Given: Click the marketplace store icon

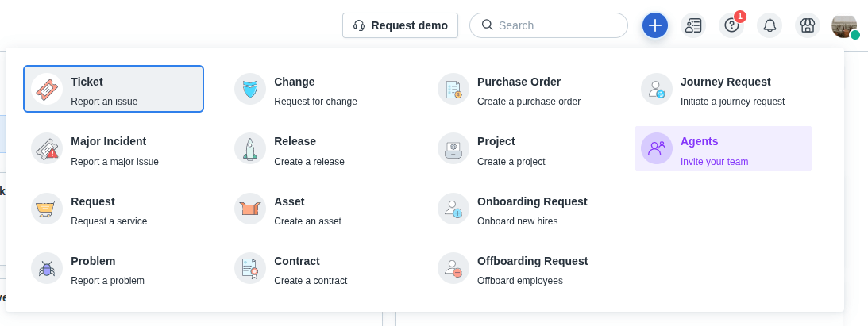Looking at the screenshot, I should pos(808,25).
